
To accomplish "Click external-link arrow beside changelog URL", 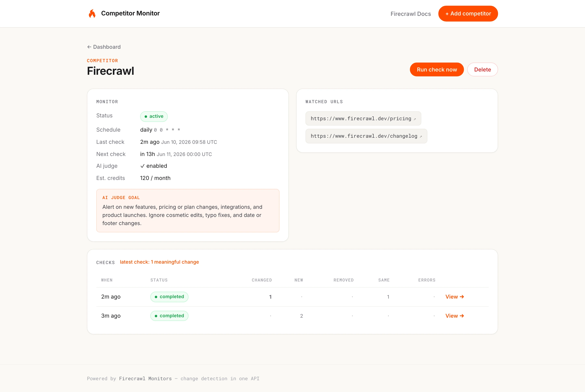I will point(421,136).
